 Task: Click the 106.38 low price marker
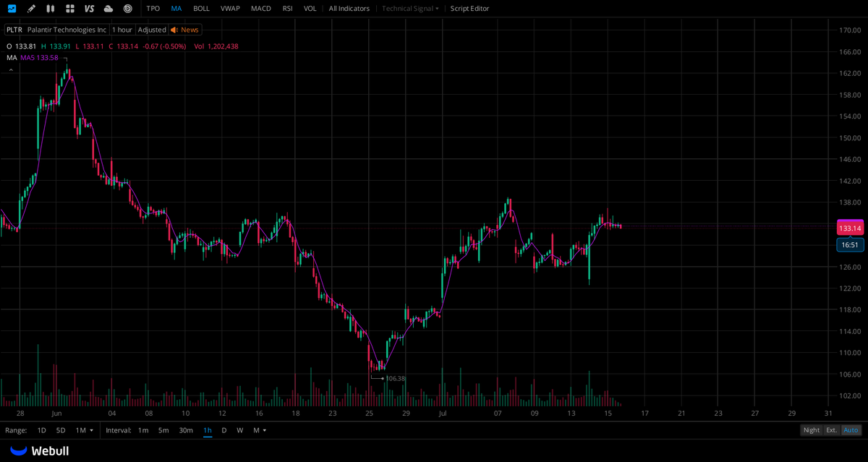tap(395, 378)
